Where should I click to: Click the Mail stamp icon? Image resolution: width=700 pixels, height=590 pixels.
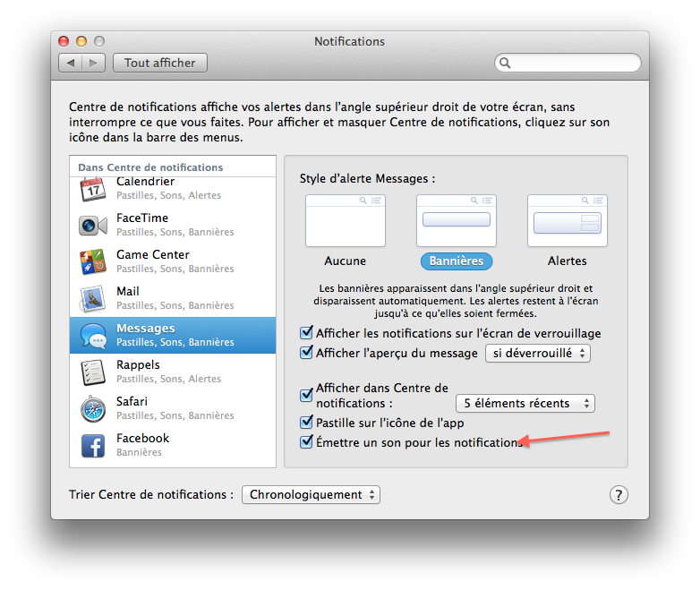(93, 298)
